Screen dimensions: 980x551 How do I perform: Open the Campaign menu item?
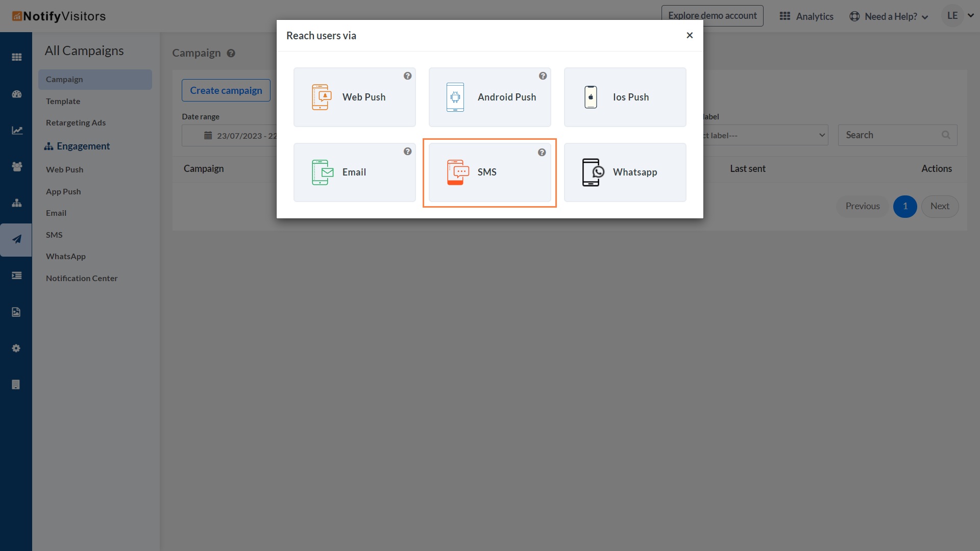[x=95, y=80]
